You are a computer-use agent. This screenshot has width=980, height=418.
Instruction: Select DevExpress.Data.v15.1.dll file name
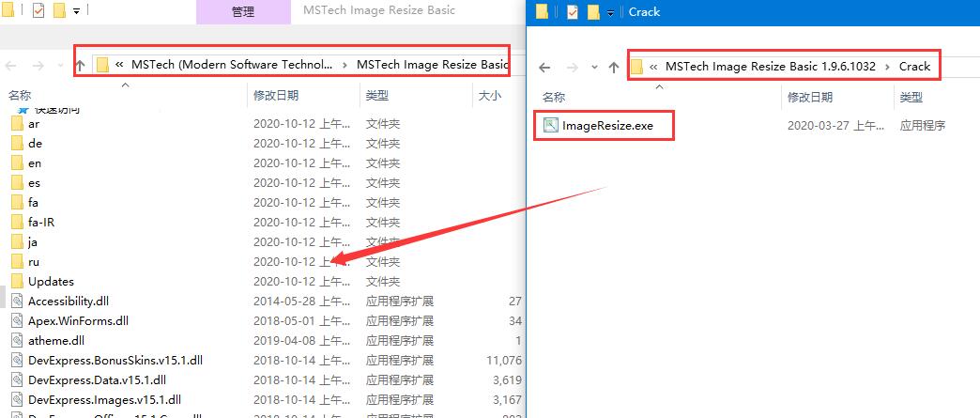point(97,379)
